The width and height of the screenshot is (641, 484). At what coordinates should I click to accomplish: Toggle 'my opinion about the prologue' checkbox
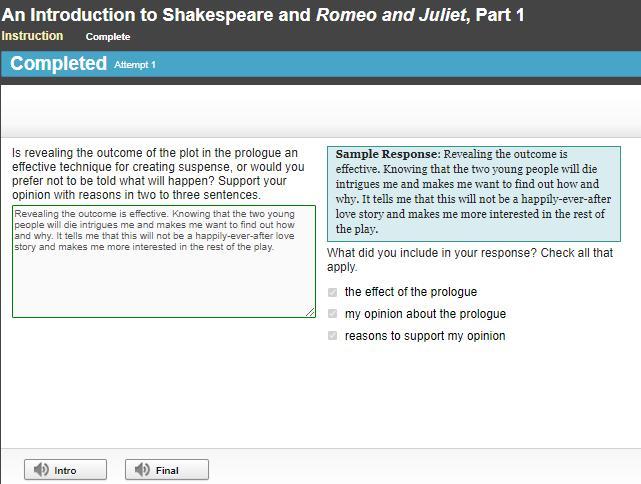point(332,314)
